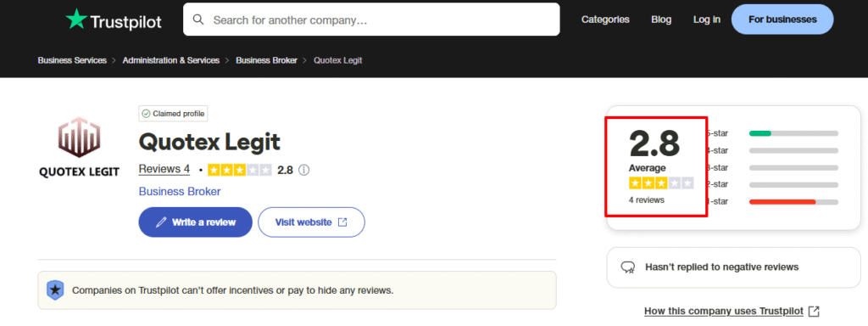This screenshot has height=326, width=868.
Task: Click the pencil icon in Write a review
Action: coord(161,222)
